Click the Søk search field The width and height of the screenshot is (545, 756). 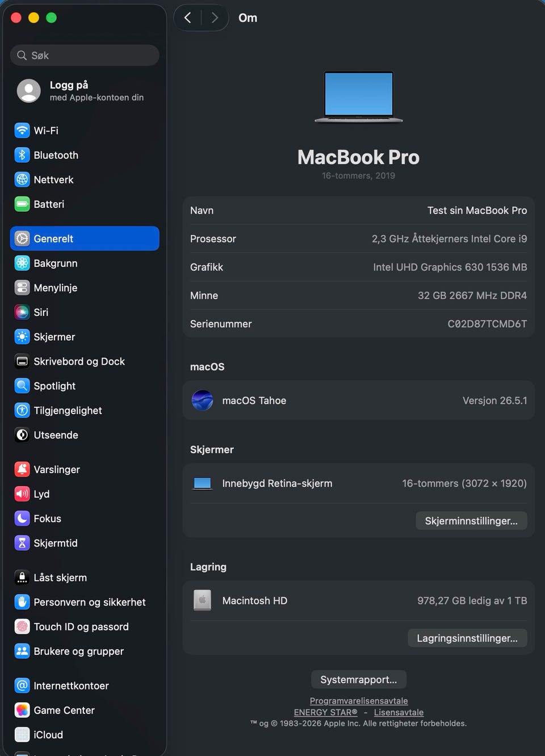click(85, 55)
